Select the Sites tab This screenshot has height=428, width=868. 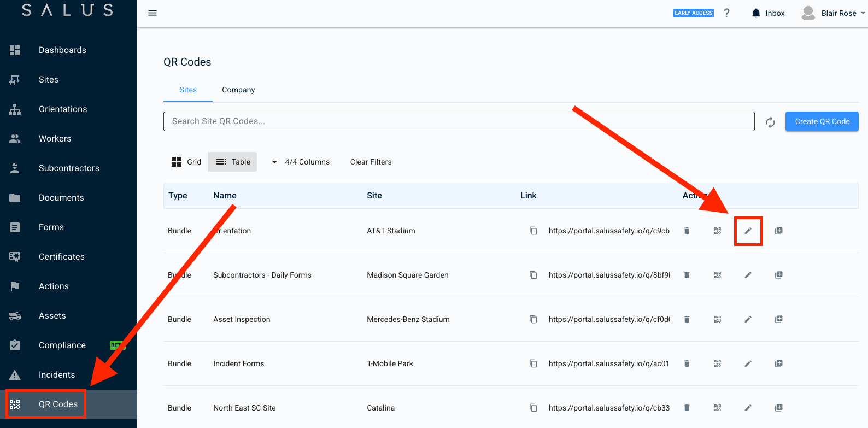tap(188, 90)
